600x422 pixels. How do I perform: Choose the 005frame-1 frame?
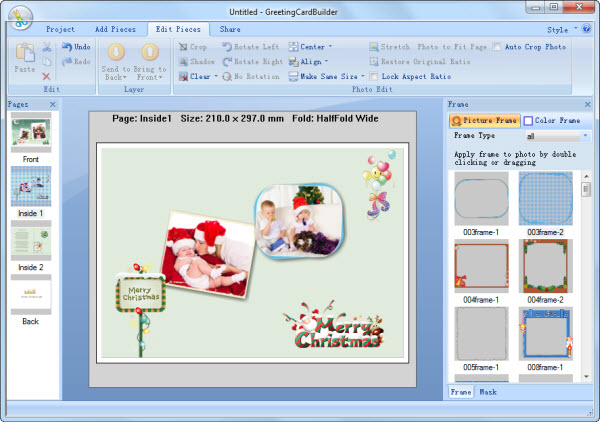pyautogui.click(x=481, y=334)
